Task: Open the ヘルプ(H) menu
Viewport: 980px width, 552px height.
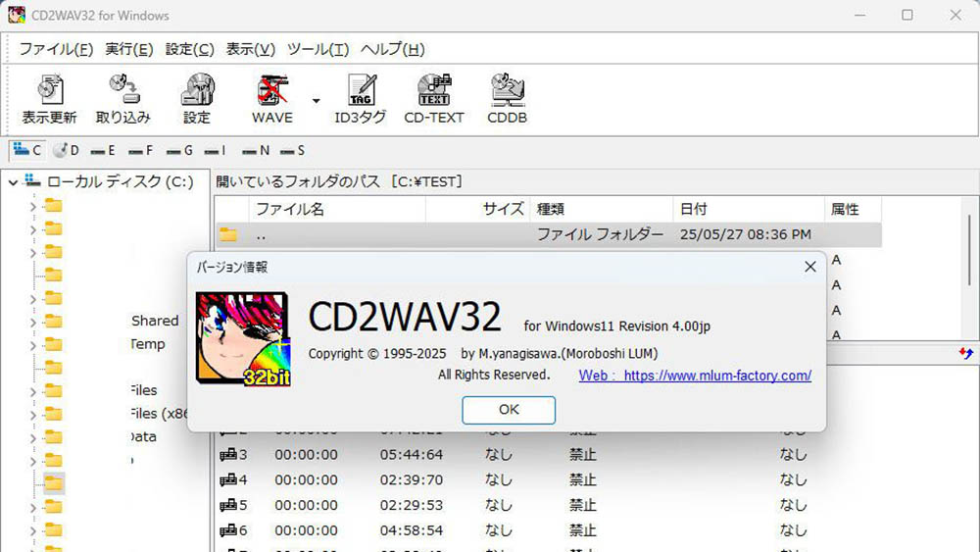Action: click(393, 49)
